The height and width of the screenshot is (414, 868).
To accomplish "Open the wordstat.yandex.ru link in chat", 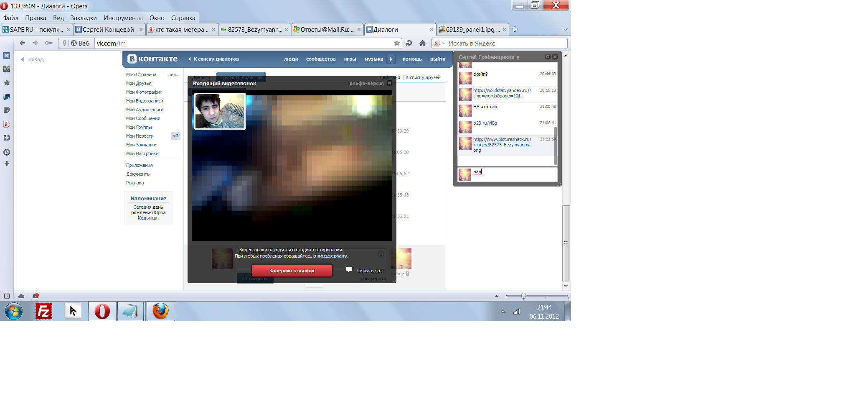I will [502, 93].
